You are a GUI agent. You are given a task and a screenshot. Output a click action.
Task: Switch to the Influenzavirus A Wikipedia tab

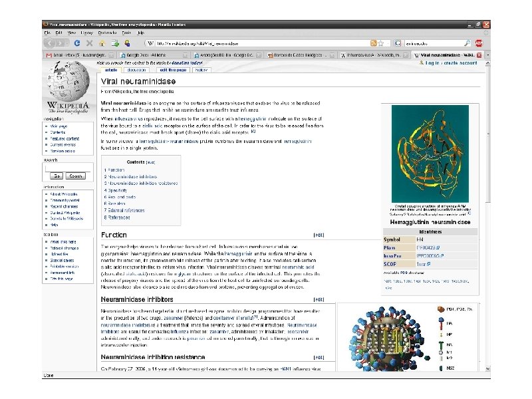click(374, 55)
